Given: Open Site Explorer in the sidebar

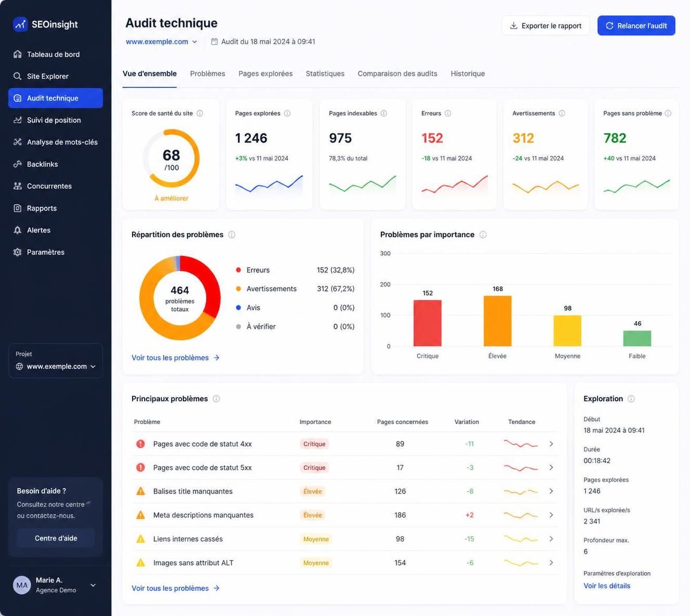Looking at the screenshot, I should pos(55,76).
